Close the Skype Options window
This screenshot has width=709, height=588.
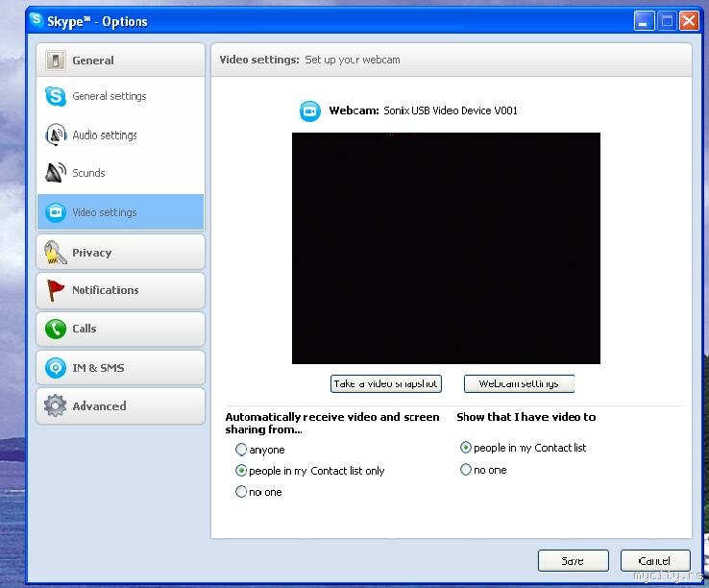click(x=690, y=21)
